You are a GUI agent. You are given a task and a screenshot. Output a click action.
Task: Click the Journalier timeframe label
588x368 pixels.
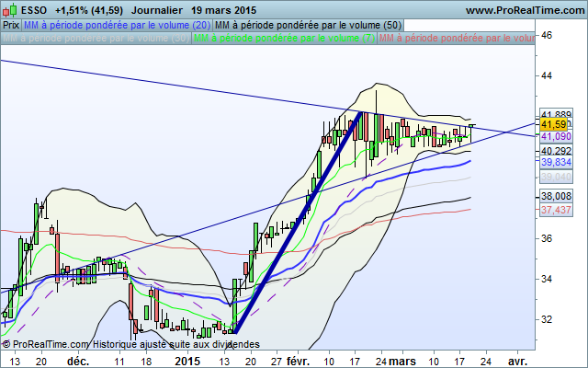click(157, 10)
